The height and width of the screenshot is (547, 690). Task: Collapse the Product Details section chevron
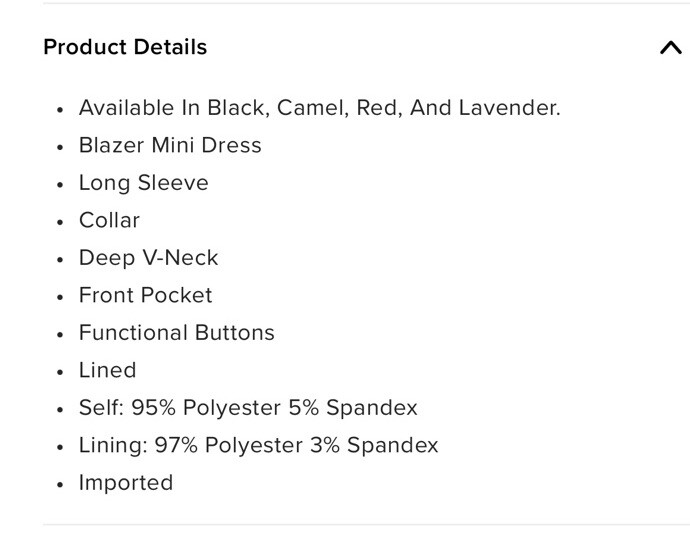671,47
